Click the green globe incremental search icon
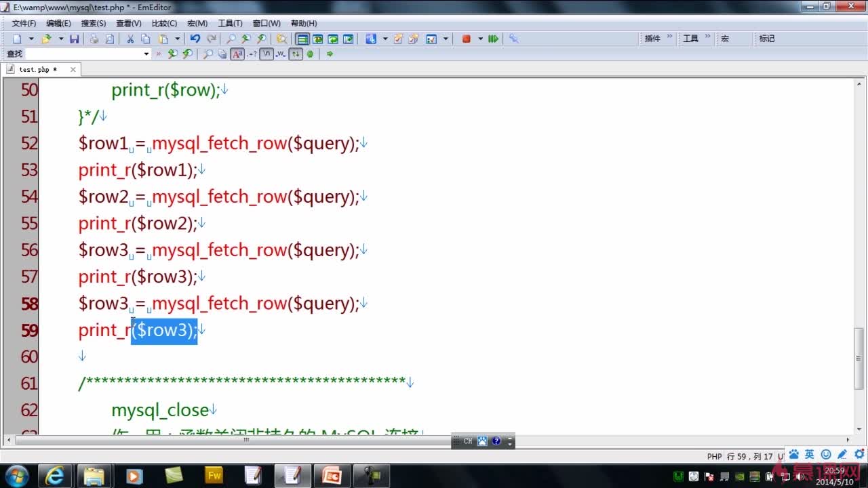Image resolution: width=868 pixels, height=488 pixels. 310,54
